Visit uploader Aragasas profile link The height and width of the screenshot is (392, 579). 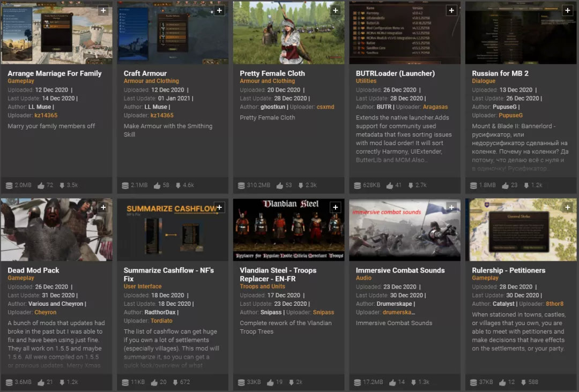pyautogui.click(x=435, y=107)
